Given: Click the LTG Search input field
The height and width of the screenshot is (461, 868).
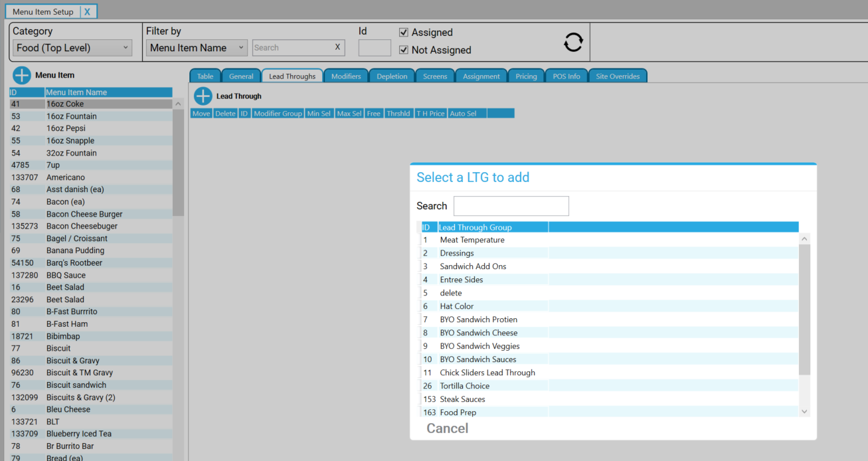Looking at the screenshot, I should point(511,206).
